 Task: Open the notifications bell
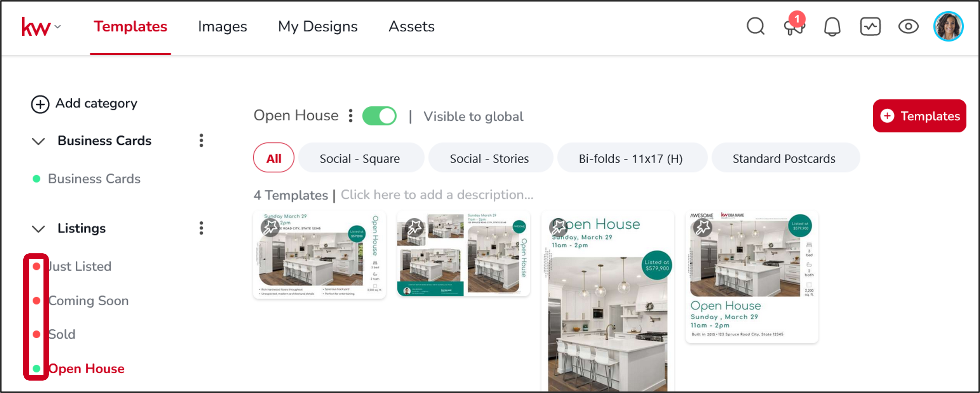pos(832,27)
